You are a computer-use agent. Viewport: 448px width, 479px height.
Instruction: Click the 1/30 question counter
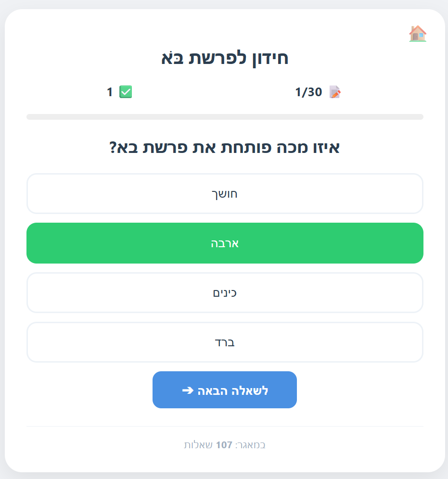click(308, 92)
